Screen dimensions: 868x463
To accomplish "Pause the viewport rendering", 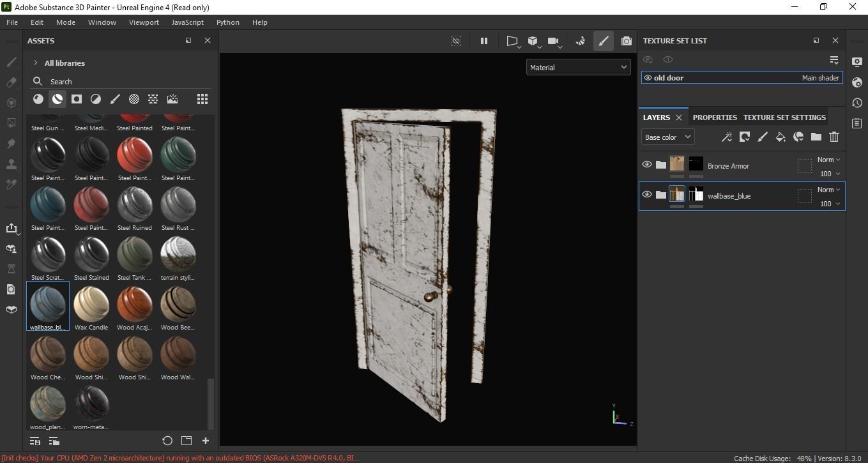I will click(x=484, y=41).
